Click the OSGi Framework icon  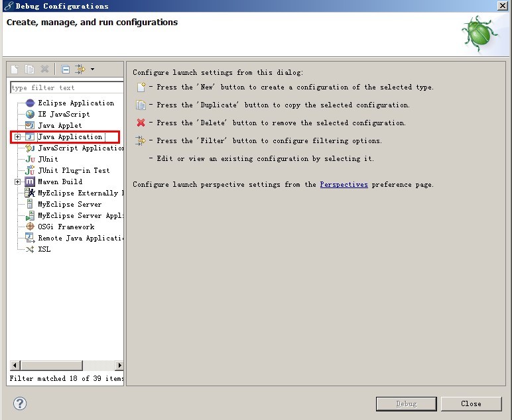tap(30, 227)
